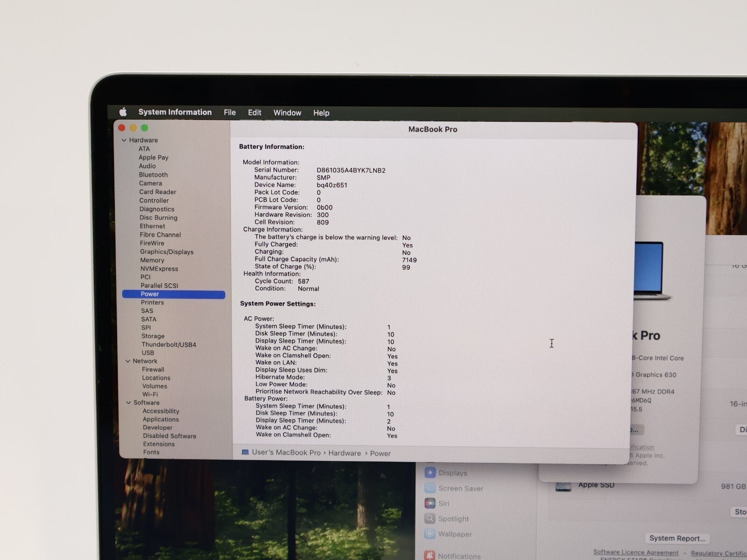
Task: Select SATA in the sidebar
Action: click(149, 319)
